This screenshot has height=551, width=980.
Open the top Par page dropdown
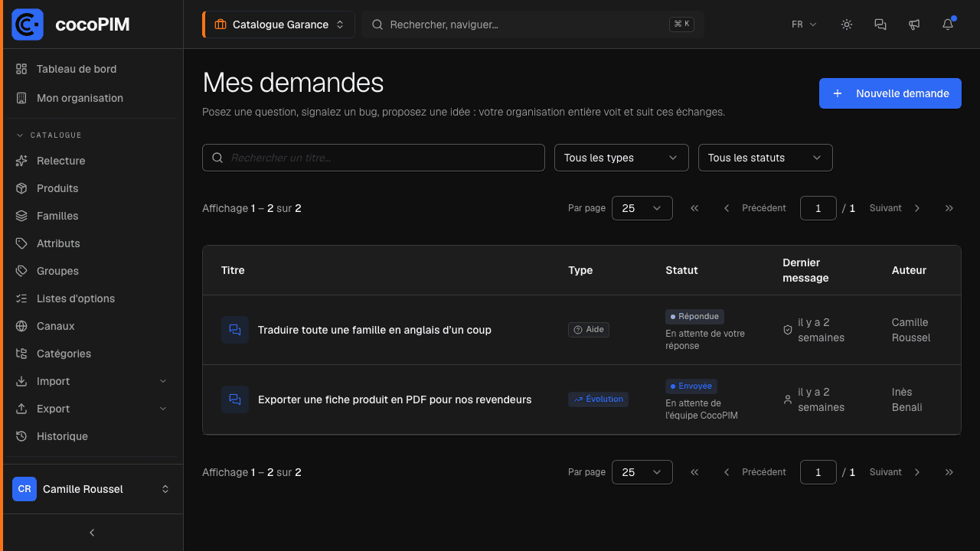(642, 208)
